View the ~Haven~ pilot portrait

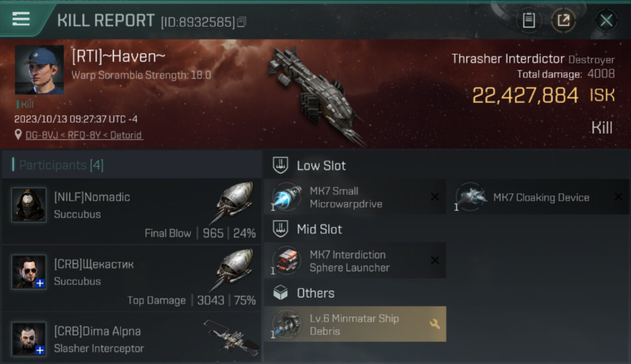tap(39, 70)
